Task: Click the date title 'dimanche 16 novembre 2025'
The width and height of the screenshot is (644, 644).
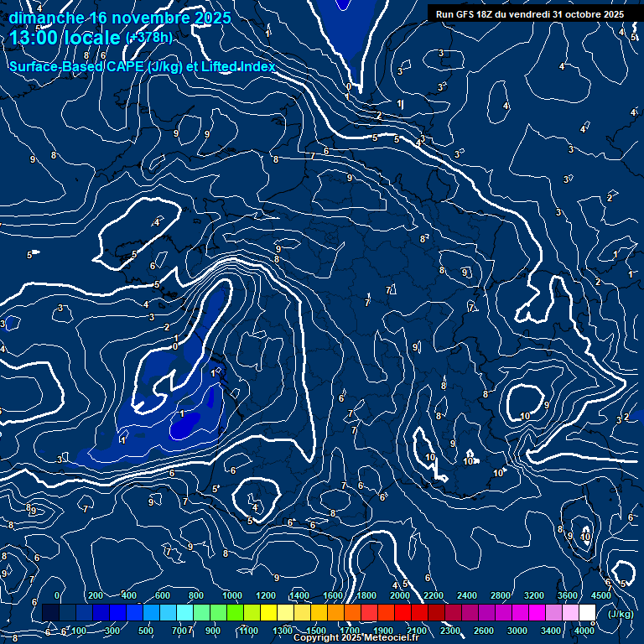Action: click(120, 18)
